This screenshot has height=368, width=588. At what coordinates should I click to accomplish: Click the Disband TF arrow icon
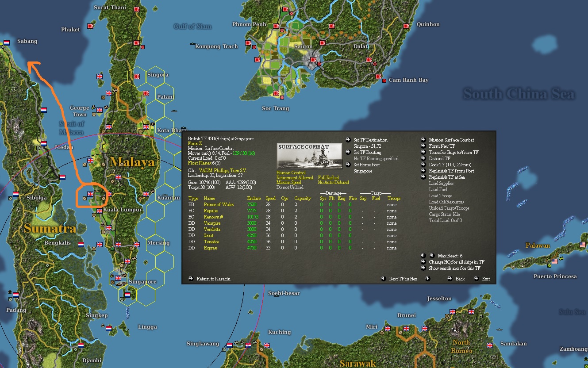(423, 158)
